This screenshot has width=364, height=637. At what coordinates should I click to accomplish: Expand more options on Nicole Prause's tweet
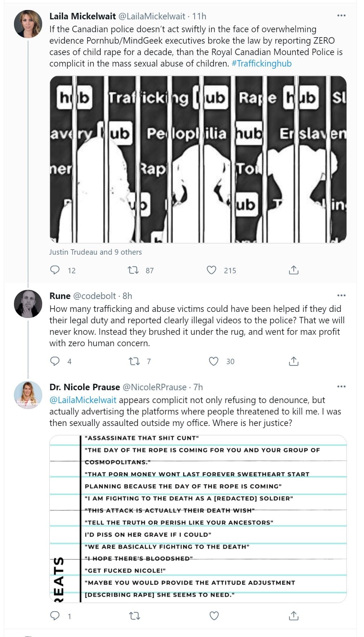(341, 387)
